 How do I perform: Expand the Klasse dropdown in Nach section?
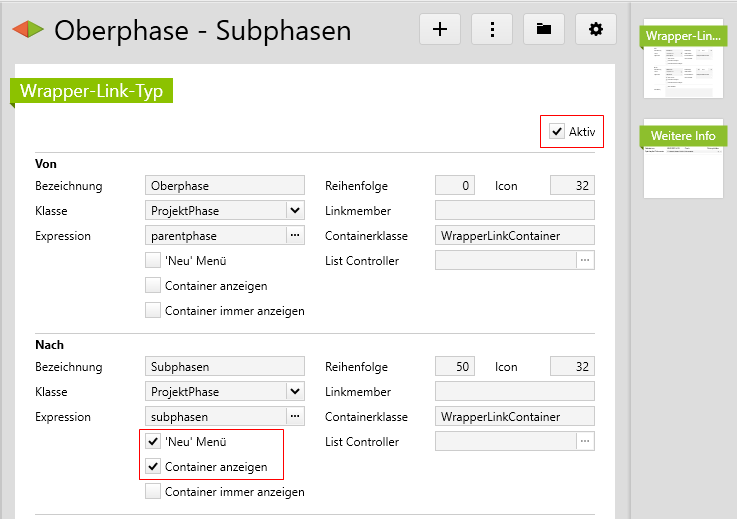[x=294, y=392]
